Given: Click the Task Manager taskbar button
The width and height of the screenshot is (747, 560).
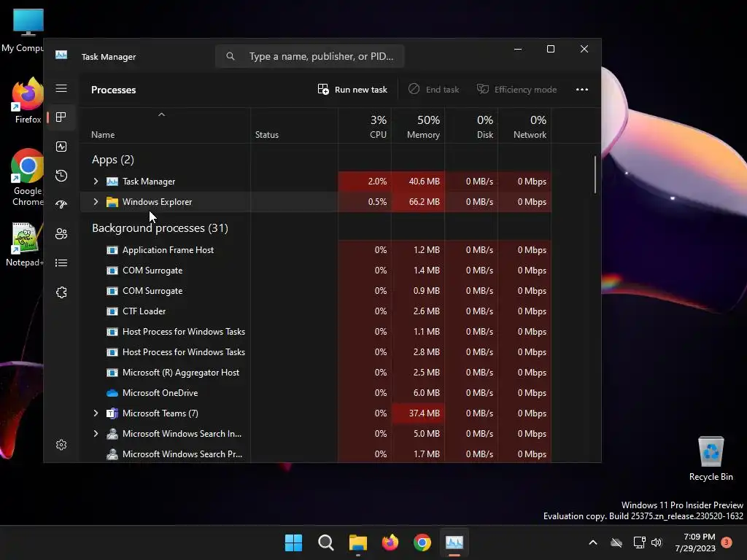Looking at the screenshot, I should (x=454, y=542).
